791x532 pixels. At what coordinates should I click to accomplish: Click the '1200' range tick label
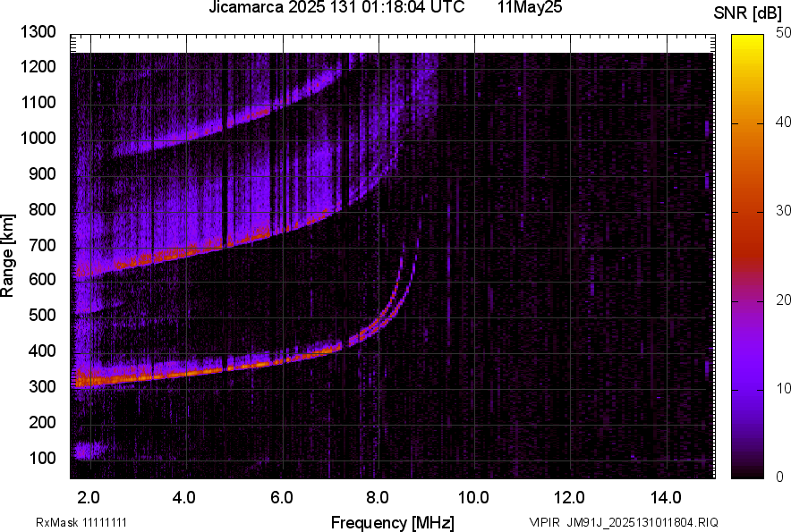pyautogui.click(x=38, y=66)
